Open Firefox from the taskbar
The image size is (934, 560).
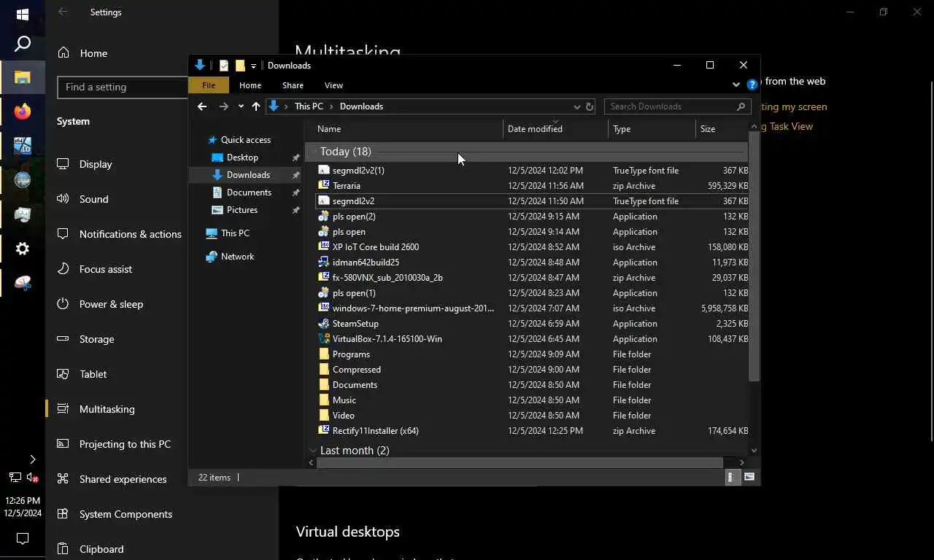coord(23,112)
